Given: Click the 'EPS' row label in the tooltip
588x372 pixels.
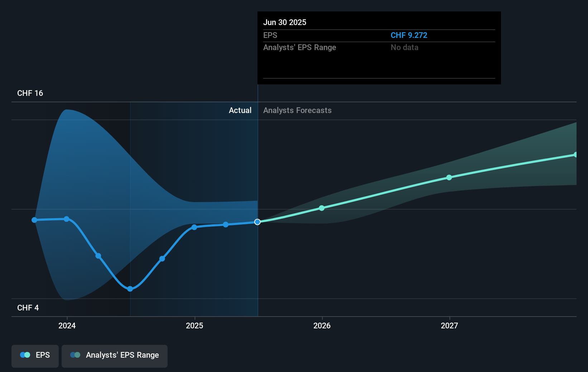Looking at the screenshot, I should tap(270, 35).
